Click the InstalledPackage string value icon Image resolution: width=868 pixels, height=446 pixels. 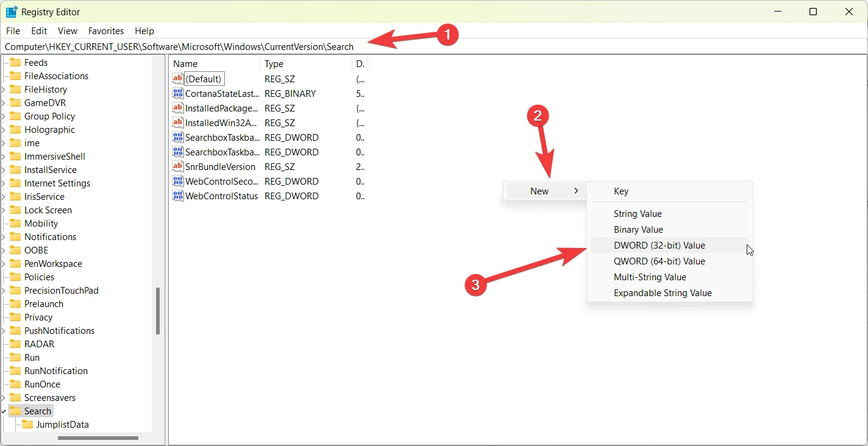click(177, 108)
